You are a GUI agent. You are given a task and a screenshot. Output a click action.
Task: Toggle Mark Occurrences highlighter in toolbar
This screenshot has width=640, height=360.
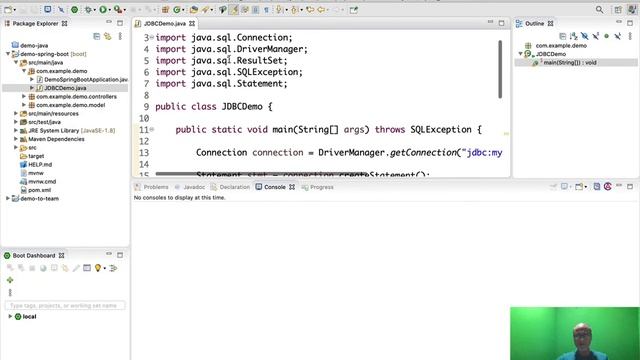[x=233, y=9]
